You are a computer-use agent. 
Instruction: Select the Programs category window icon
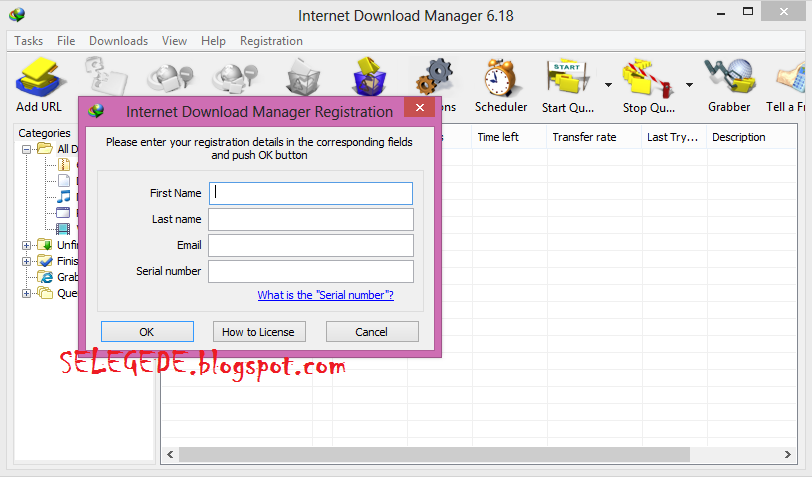point(63,212)
